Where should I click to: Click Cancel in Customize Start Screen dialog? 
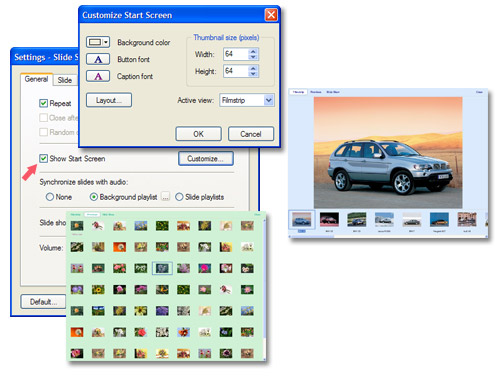[251, 134]
